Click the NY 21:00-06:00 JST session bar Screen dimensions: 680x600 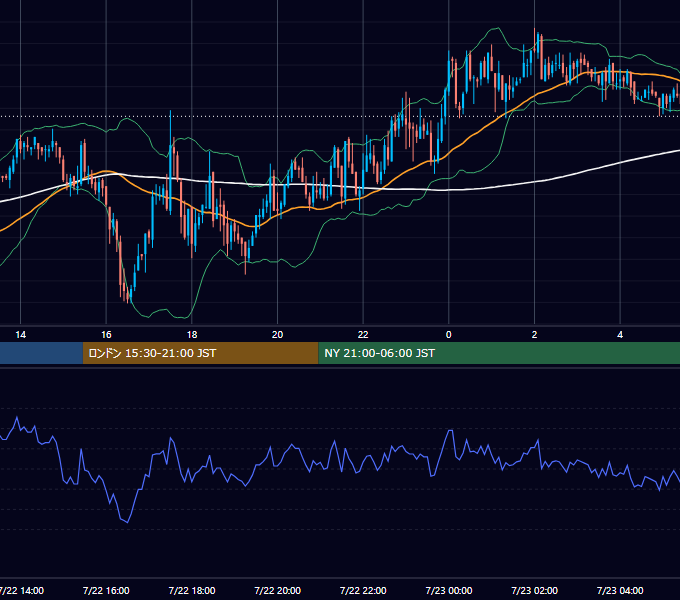pos(499,353)
